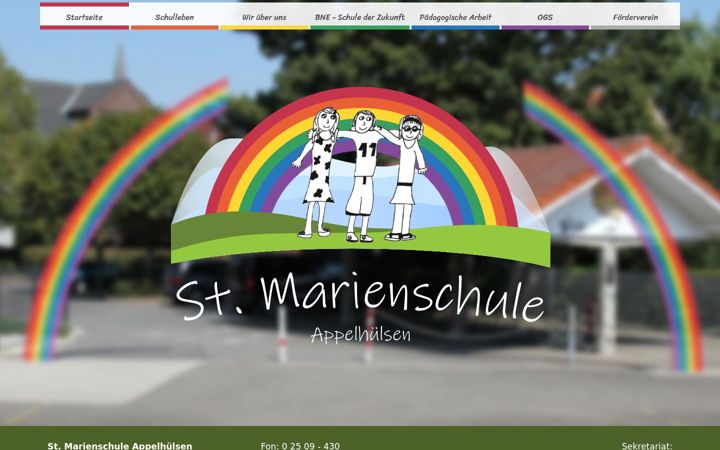Click the rainbow school logo with children
This screenshot has width=720, height=450.
360,177
